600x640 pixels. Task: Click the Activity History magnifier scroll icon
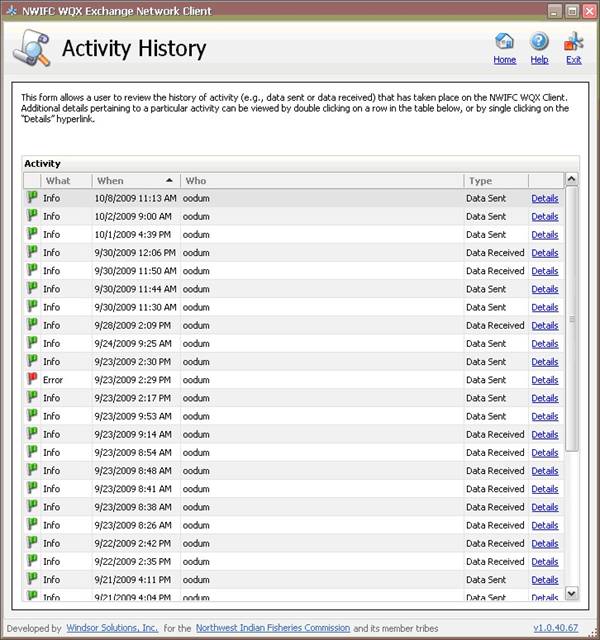click(31, 48)
